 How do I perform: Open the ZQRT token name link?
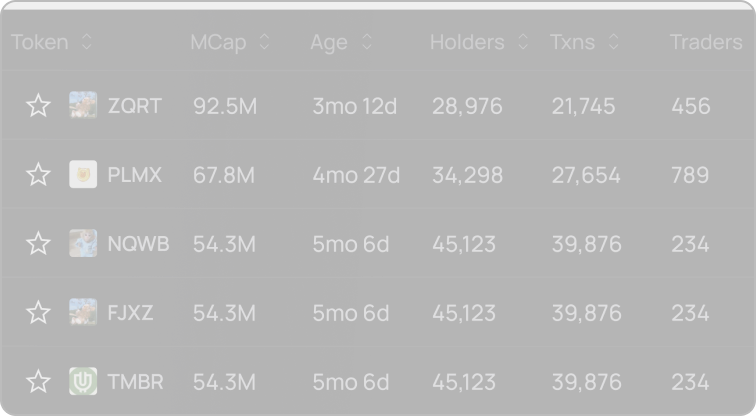tap(135, 106)
